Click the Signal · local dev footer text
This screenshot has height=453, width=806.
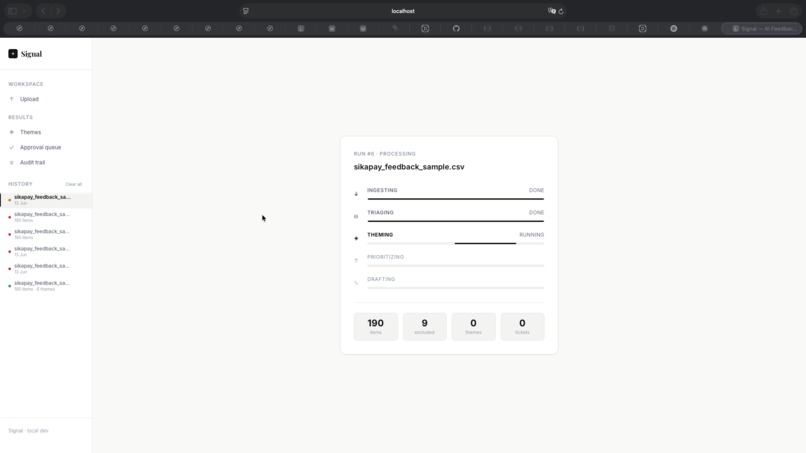(x=28, y=431)
